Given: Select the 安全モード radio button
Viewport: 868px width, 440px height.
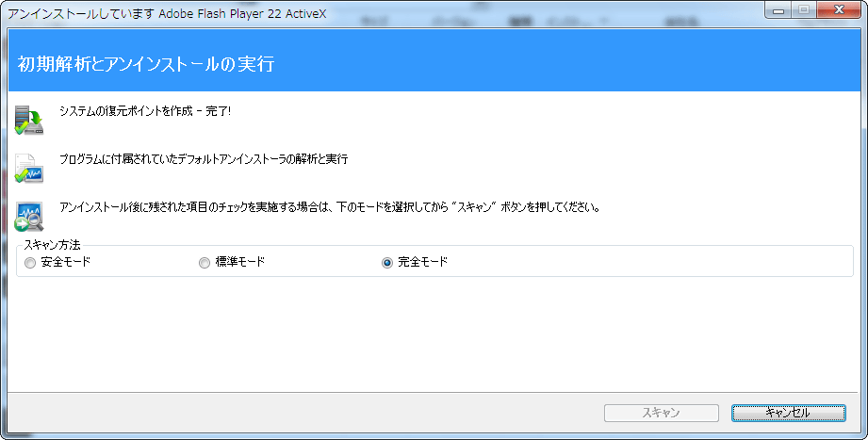Looking at the screenshot, I should [30, 263].
